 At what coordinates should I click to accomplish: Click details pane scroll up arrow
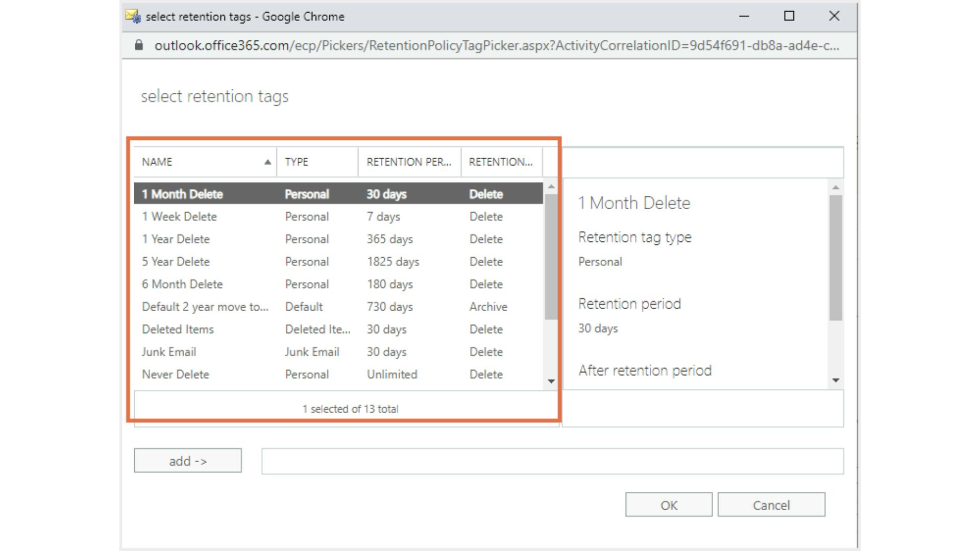836,188
